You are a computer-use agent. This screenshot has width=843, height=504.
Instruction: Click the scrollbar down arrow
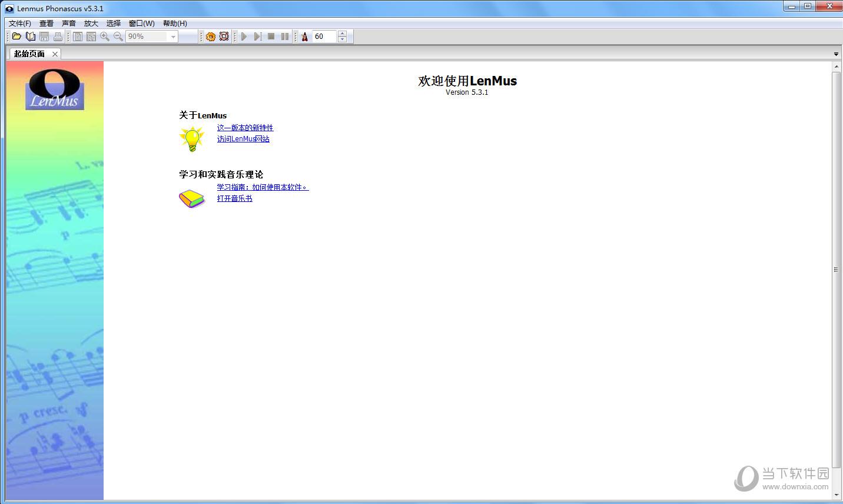pyautogui.click(x=836, y=496)
